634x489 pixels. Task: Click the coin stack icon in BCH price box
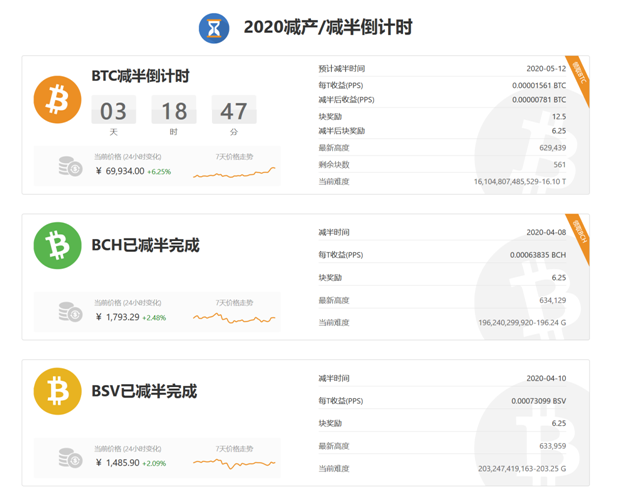(x=70, y=312)
